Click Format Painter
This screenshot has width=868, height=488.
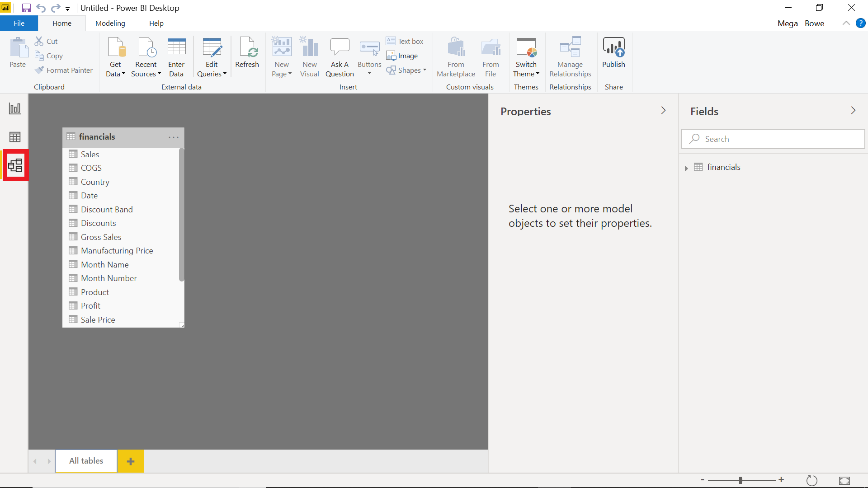(64, 70)
